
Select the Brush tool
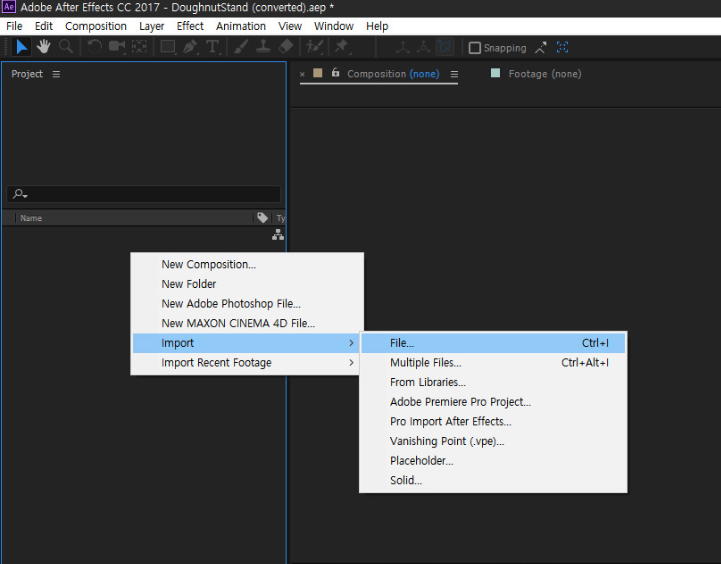tap(241, 47)
